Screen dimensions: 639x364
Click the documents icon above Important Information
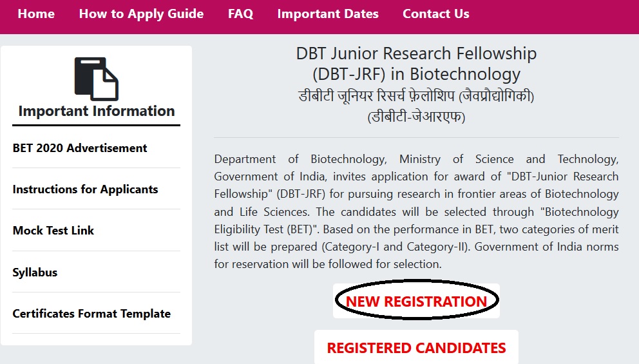(x=97, y=79)
